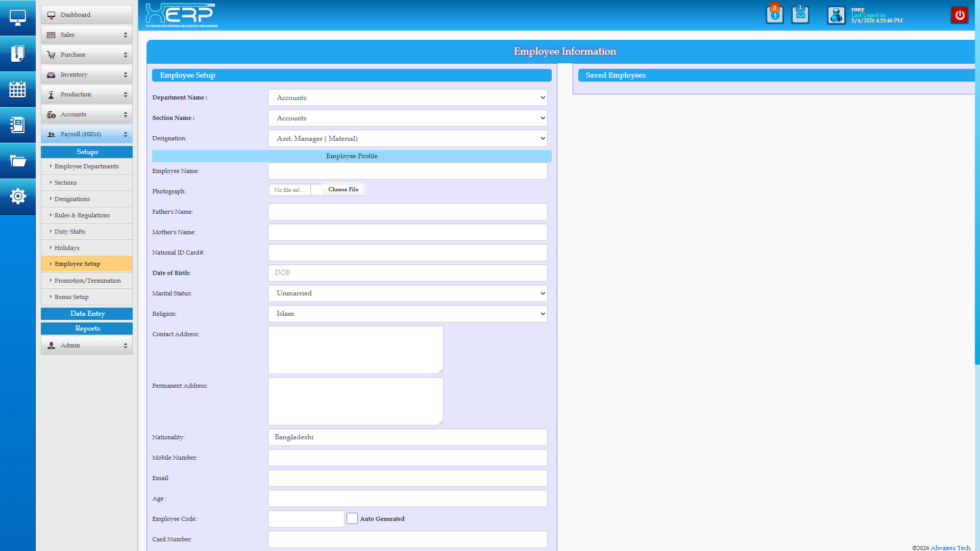This screenshot has width=980, height=551.
Task: Expand the Sales menu
Action: click(87, 35)
